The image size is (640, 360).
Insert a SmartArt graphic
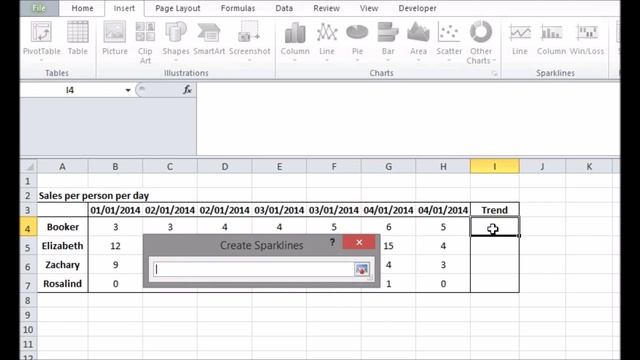point(209,39)
